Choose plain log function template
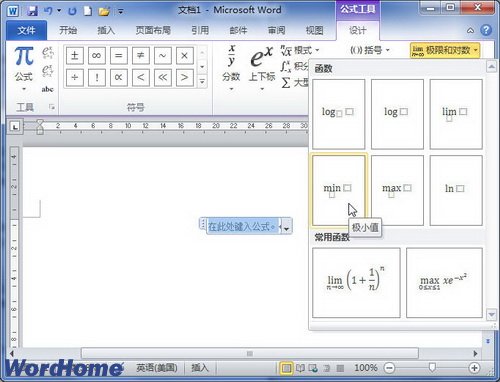Image resolution: width=500 pixels, height=382 pixels. 397,114
